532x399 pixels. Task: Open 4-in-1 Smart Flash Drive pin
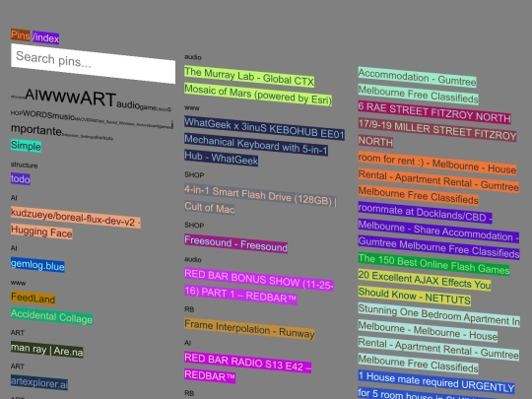point(260,199)
